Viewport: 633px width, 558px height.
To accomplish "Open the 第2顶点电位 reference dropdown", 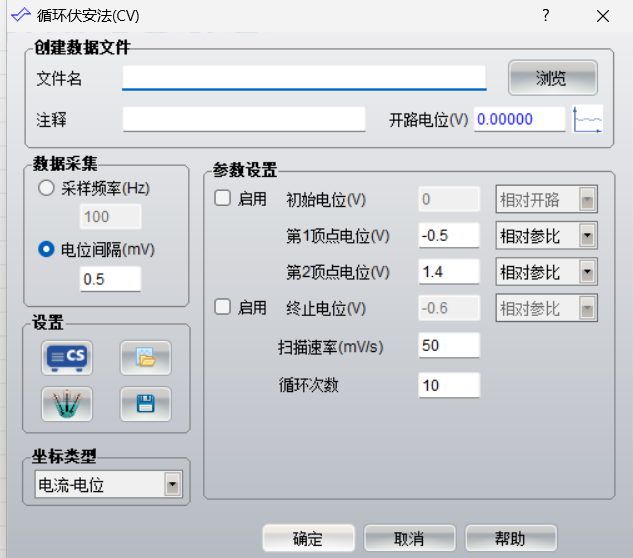I will 546,272.
